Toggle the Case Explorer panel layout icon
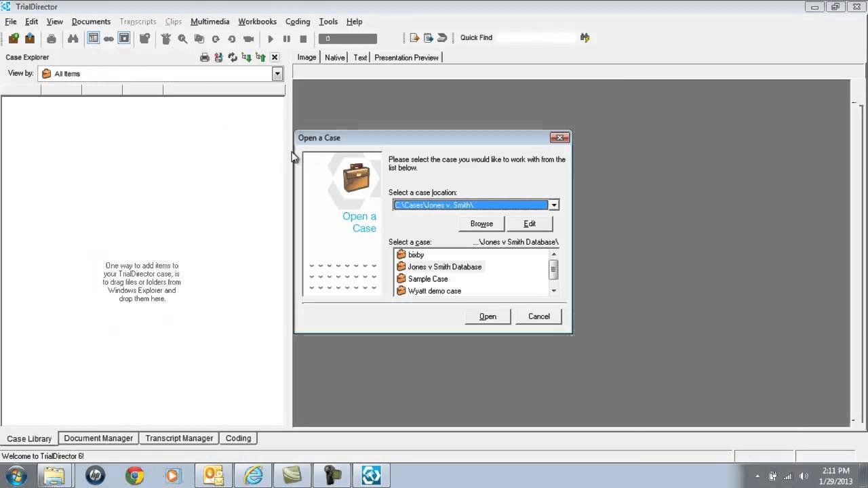 pyautogui.click(x=94, y=39)
